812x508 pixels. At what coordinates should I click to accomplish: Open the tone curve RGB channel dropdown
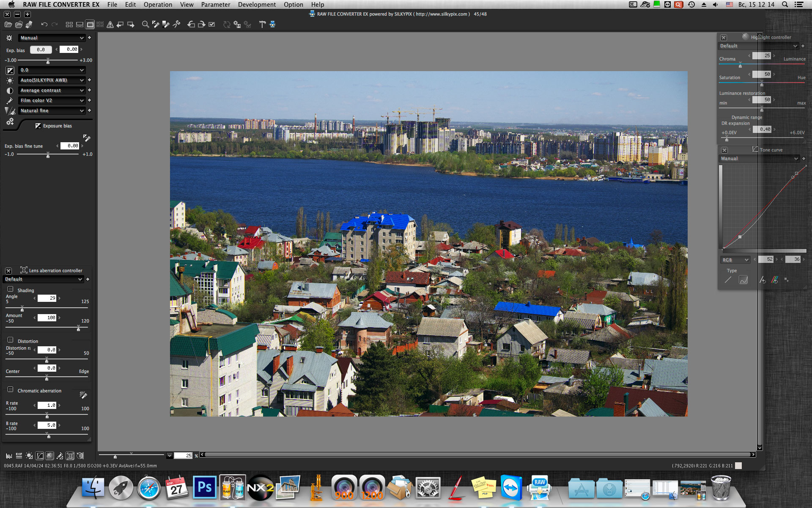click(x=735, y=260)
